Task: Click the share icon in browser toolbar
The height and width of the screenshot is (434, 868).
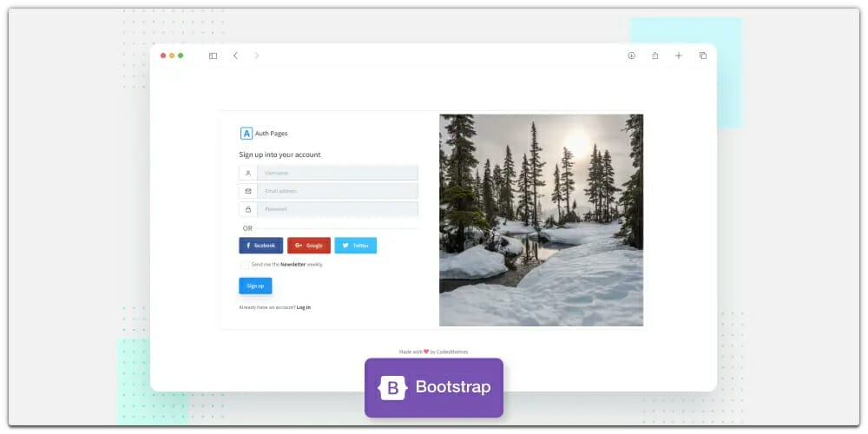Action: [x=654, y=56]
